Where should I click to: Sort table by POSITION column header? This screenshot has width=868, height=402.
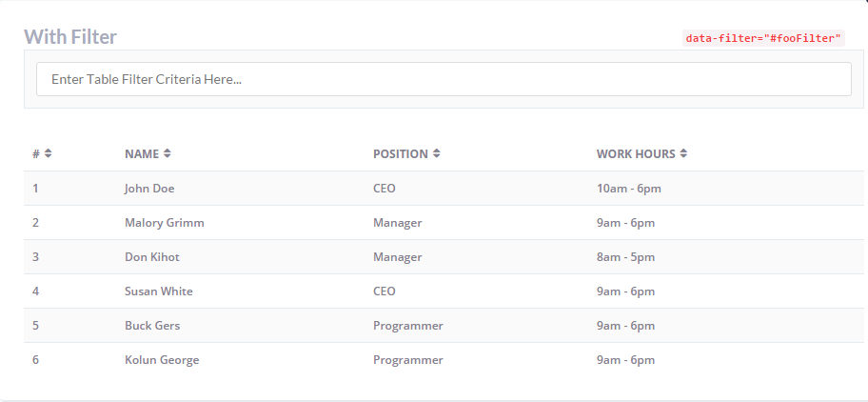(401, 153)
